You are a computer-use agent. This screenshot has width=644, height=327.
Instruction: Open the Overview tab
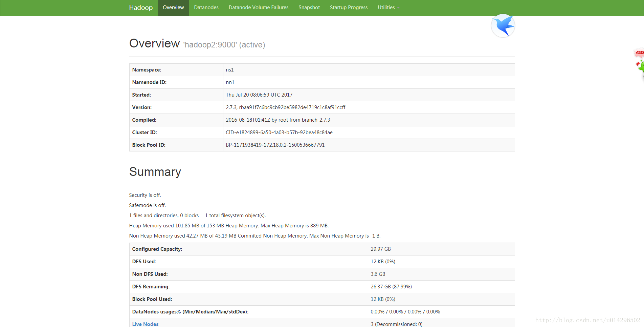pos(173,7)
